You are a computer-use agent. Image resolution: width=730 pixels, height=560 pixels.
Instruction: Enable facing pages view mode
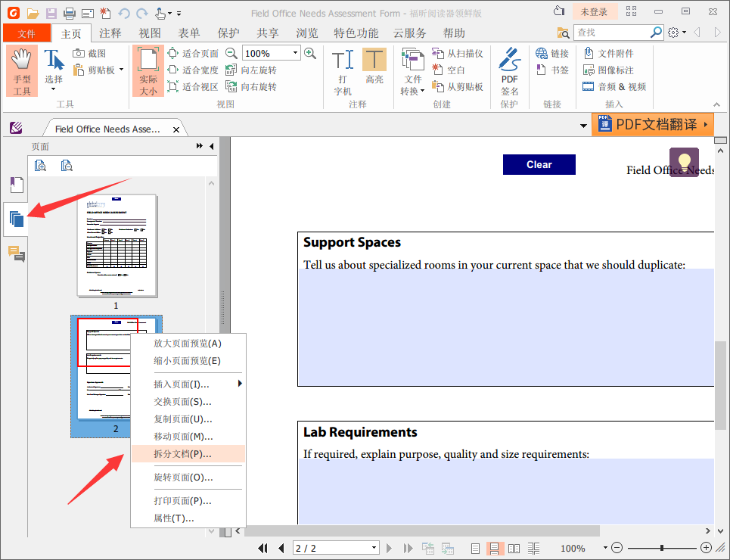click(x=514, y=548)
